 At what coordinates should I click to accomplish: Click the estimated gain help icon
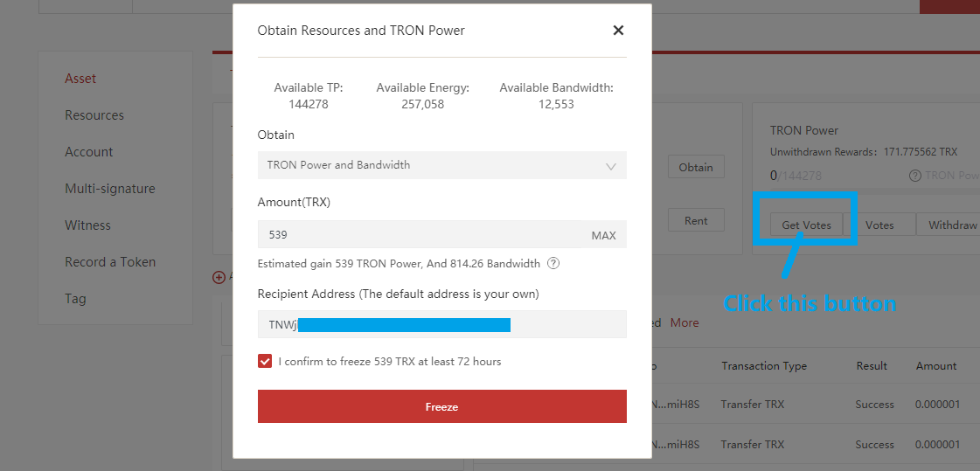[x=553, y=263]
